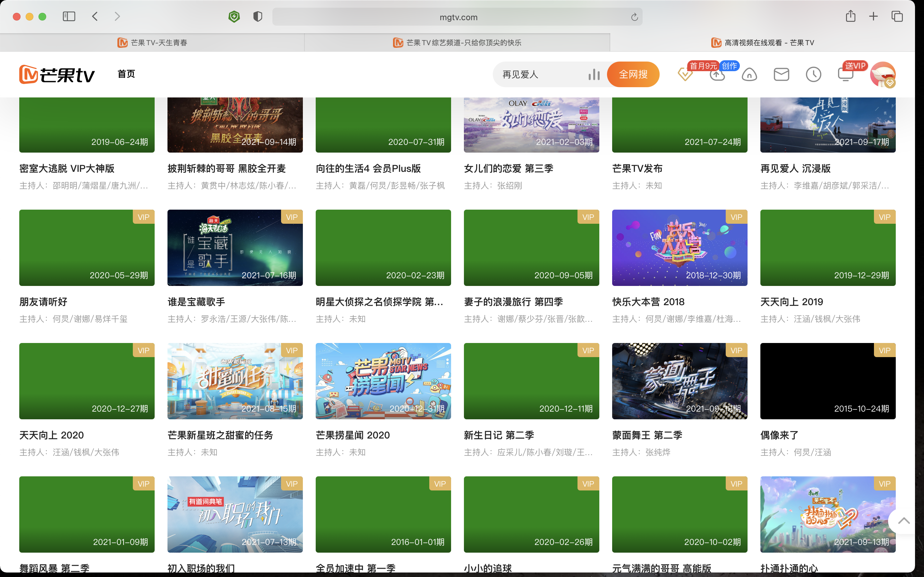Click the back-to-top arrow button
The height and width of the screenshot is (577, 924).
tap(903, 521)
